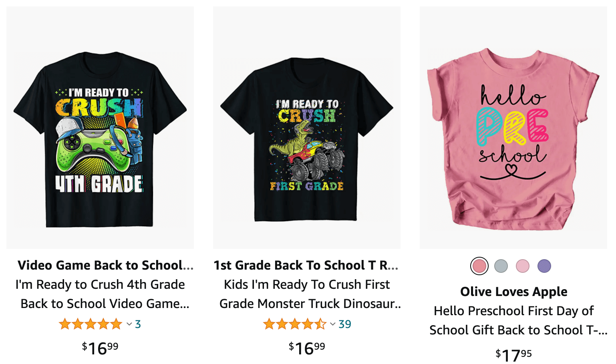This screenshot has height=364, width=616.
Task: Click the five-star rating on the 4th Grade shirt
Action: click(90, 324)
